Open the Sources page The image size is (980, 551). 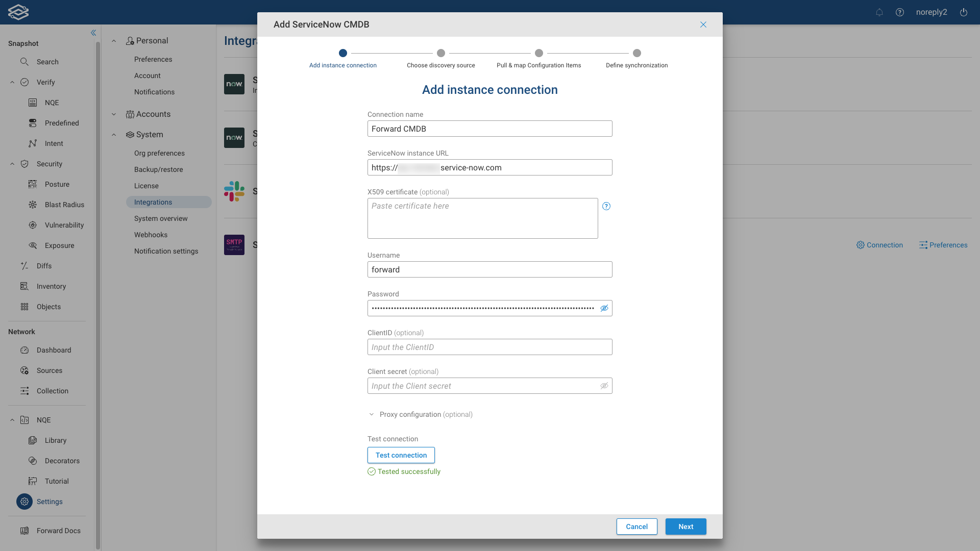click(49, 370)
